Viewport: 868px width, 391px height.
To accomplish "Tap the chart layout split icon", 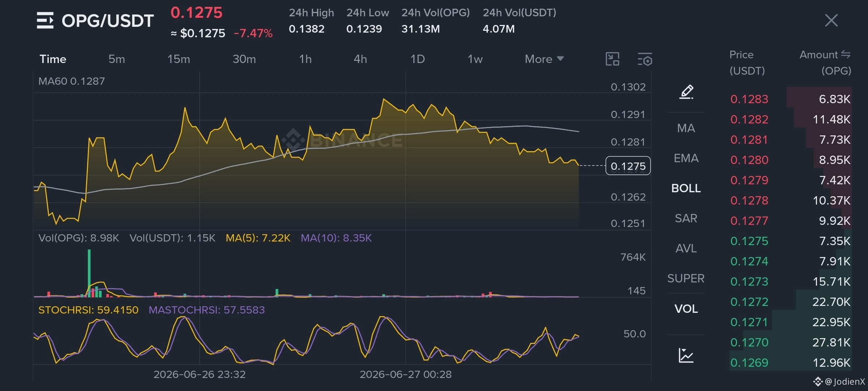I will click(x=612, y=59).
